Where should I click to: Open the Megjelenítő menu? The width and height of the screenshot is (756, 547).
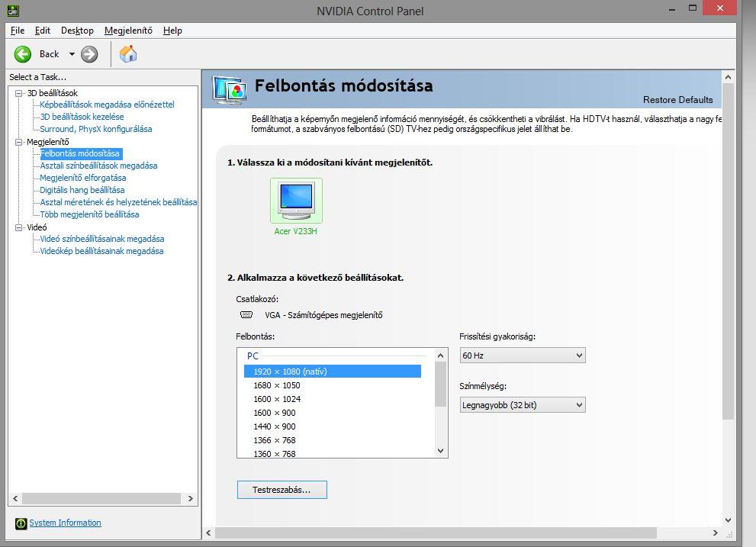[128, 31]
